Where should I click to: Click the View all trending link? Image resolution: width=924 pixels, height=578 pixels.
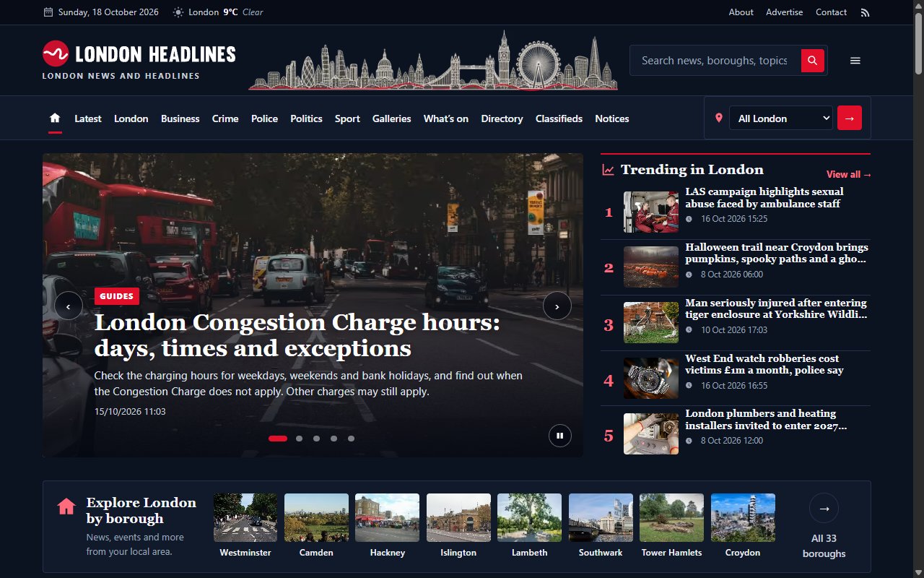[x=849, y=174]
